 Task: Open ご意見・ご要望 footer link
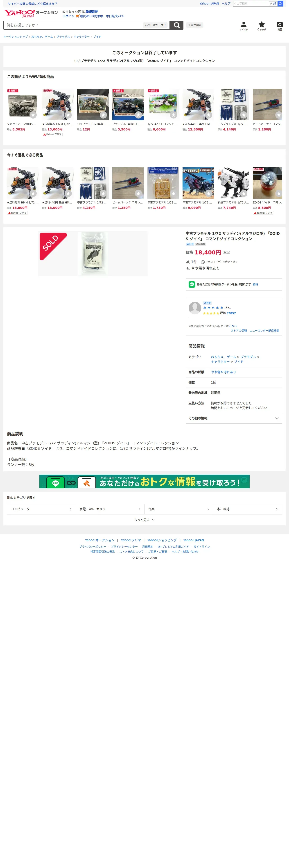coord(158,552)
